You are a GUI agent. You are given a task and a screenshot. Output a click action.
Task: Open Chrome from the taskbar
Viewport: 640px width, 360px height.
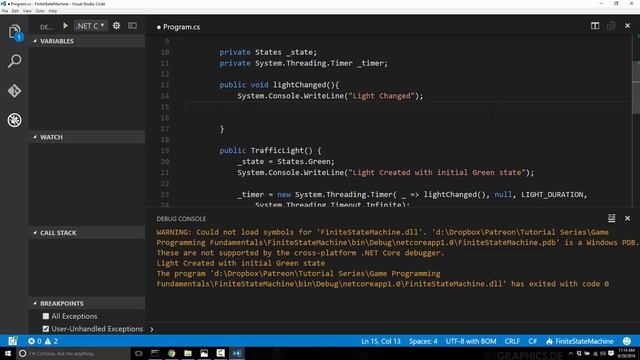point(171,353)
